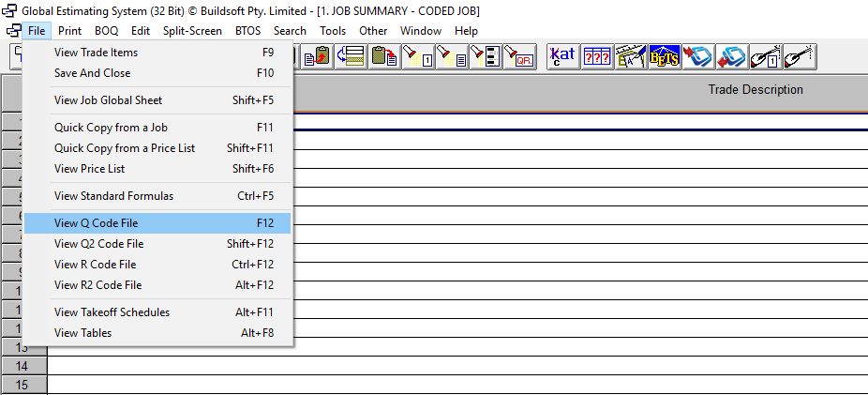Viewport: 868px width, 395px height.
Task: Click the red question marks toolbar icon
Action: 596,56
